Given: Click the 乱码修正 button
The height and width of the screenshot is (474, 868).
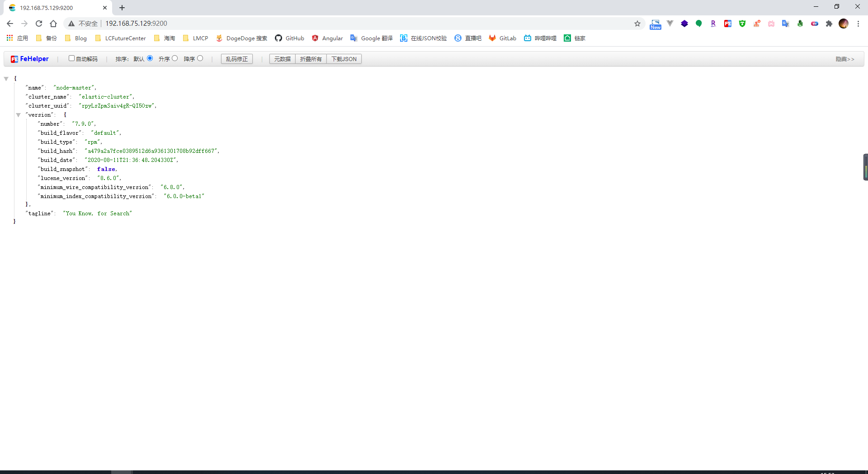Looking at the screenshot, I should point(237,59).
